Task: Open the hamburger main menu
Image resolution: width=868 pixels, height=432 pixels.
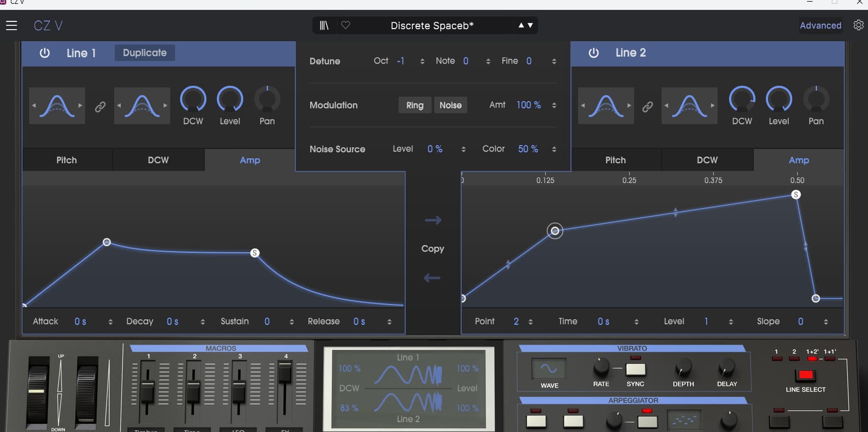Action: click(12, 25)
